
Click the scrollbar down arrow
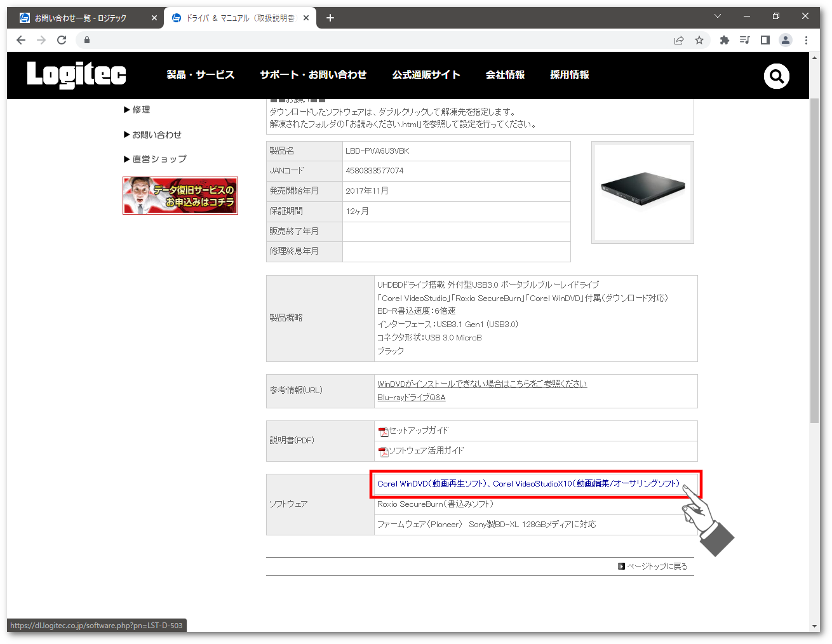[x=815, y=626]
